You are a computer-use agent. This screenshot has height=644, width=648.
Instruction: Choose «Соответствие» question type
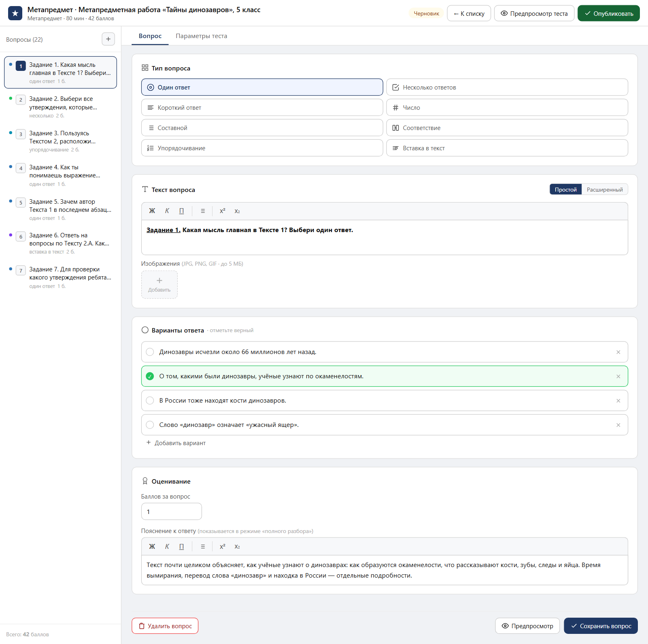pos(507,128)
